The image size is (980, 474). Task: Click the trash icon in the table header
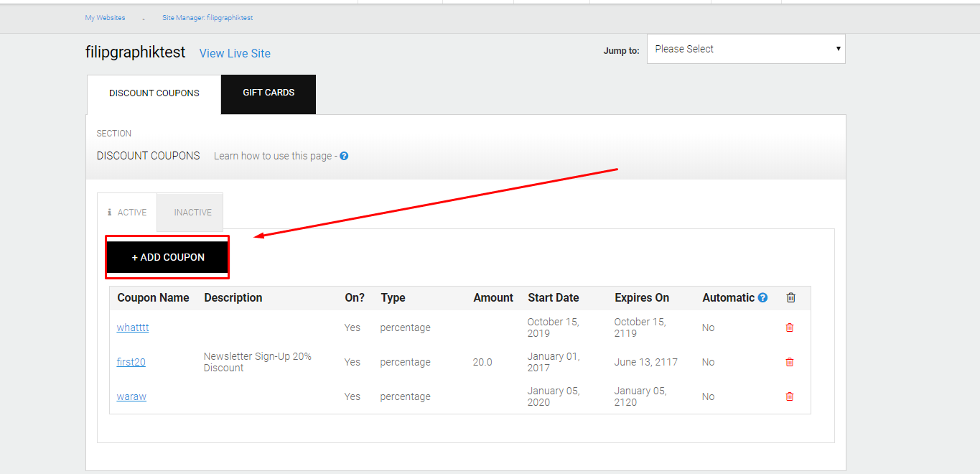tap(790, 297)
